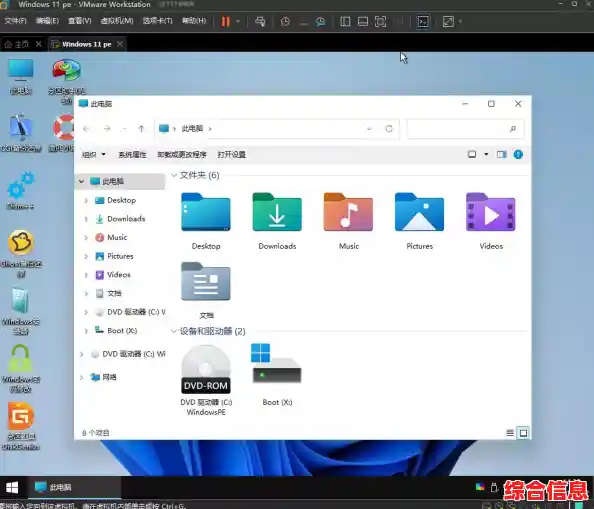
Task: Go back in Explorer navigation
Action: [86, 129]
